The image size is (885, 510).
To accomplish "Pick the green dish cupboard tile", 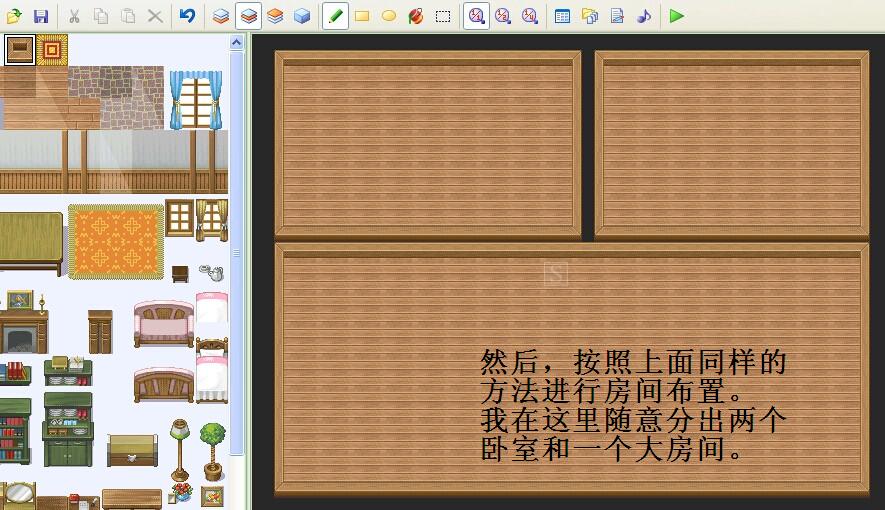I will coord(68,431).
